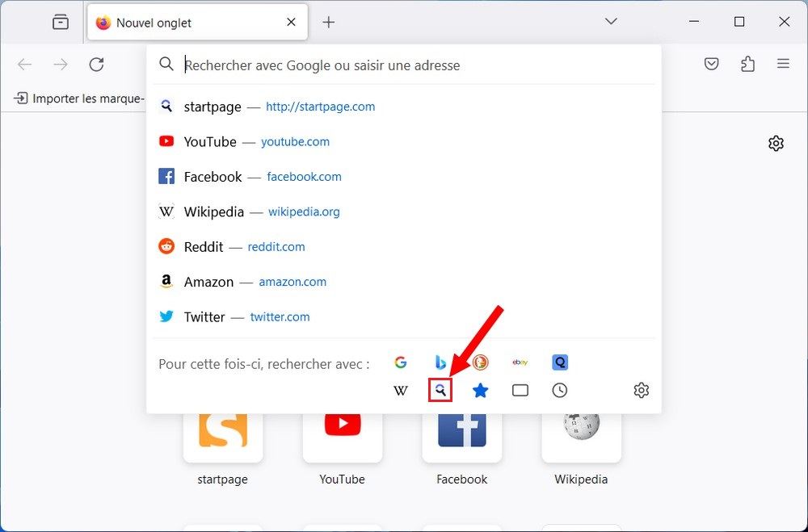Open the extensions puzzle-piece panel

(x=747, y=64)
